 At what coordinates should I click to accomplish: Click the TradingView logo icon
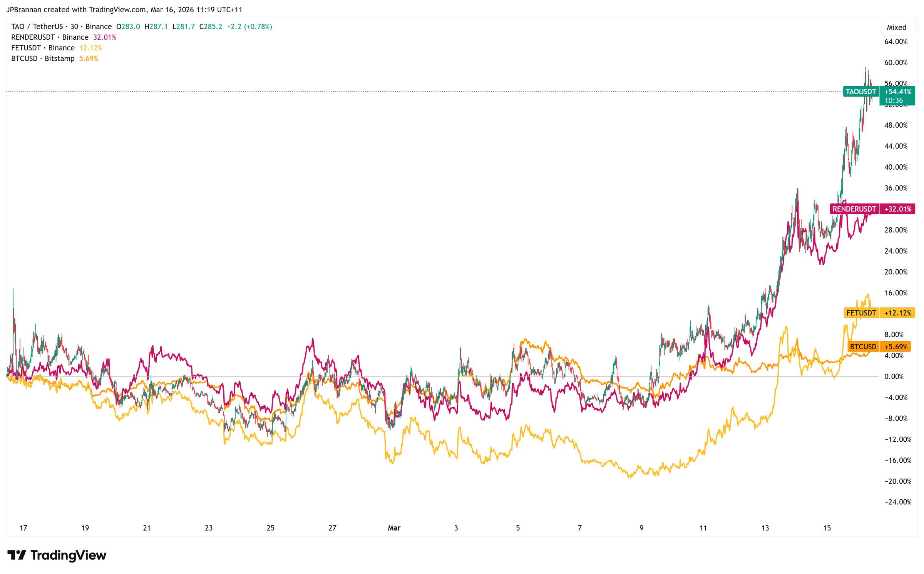coord(17,555)
